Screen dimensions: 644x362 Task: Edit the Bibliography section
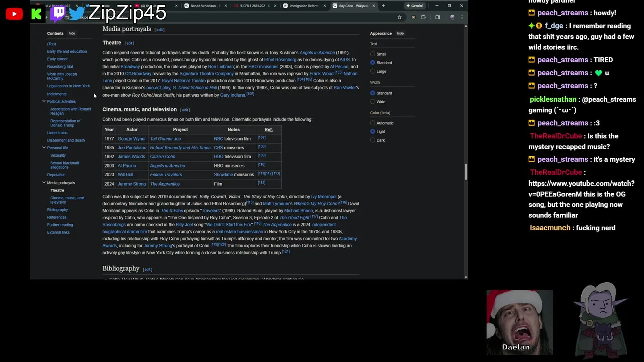point(147,269)
